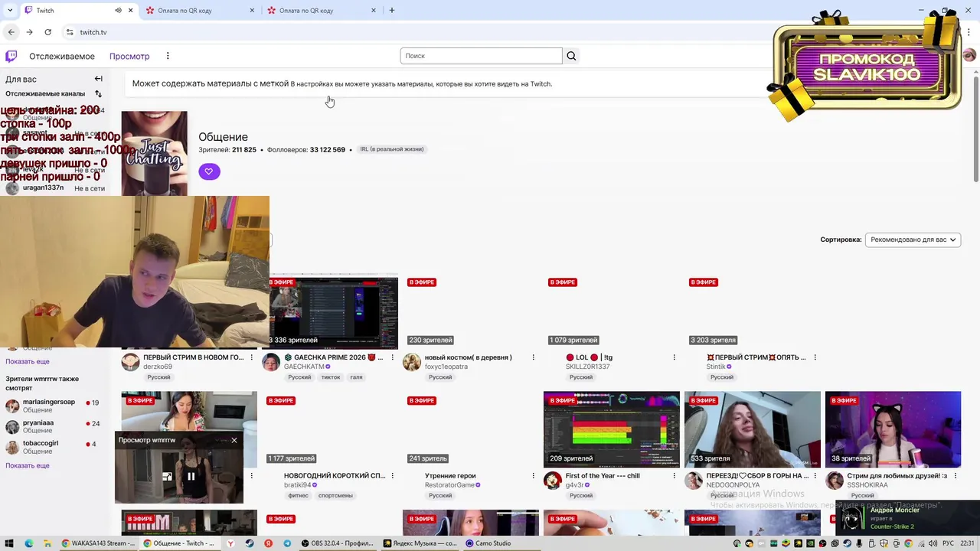The width and height of the screenshot is (980, 551).
Task: Open a new browser tab
Action: coord(392,11)
